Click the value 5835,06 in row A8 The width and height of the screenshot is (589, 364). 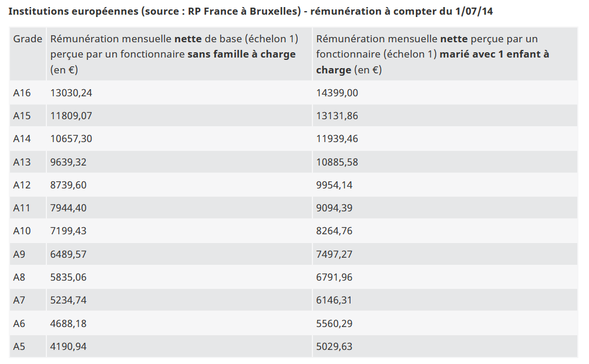click(69, 277)
